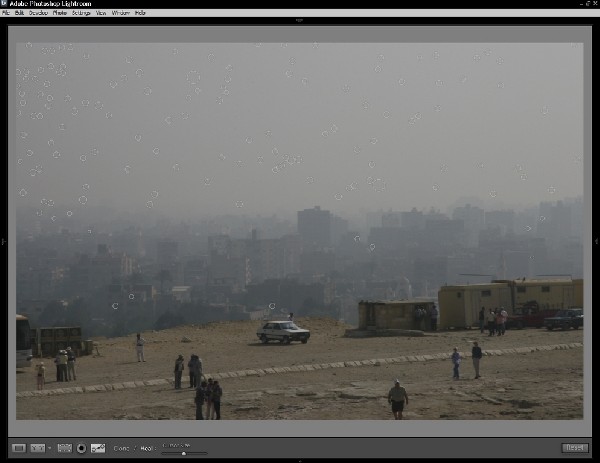Image resolution: width=600 pixels, height=463 pixels.
Task: Open the Photo menu
Action: click(60, 13)
